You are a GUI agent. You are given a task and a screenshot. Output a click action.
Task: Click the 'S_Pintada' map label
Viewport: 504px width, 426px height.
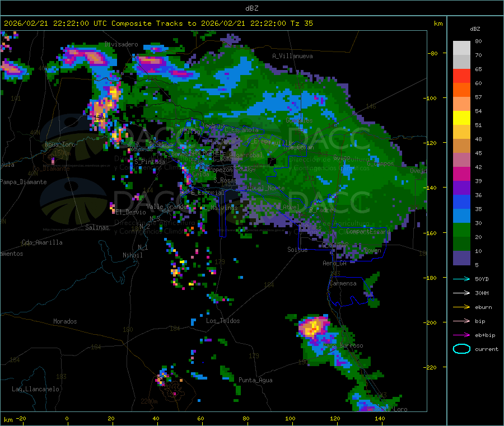point(150,162)
